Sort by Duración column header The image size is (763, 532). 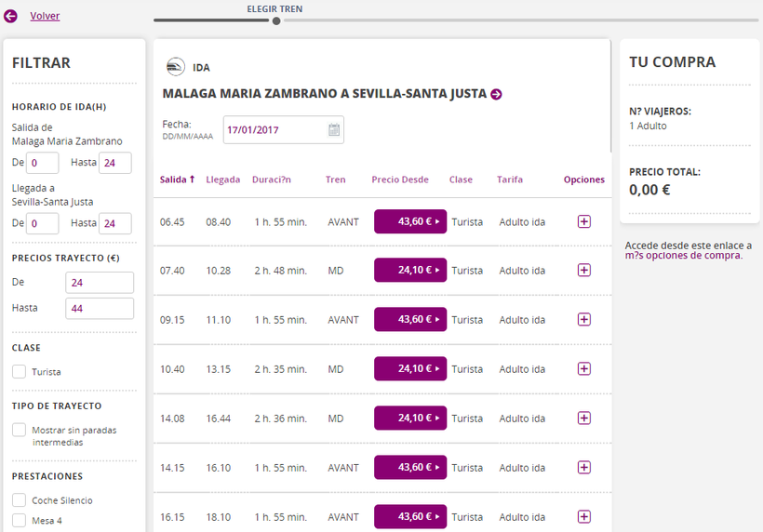pyautogui.click(x=272, y=180)
